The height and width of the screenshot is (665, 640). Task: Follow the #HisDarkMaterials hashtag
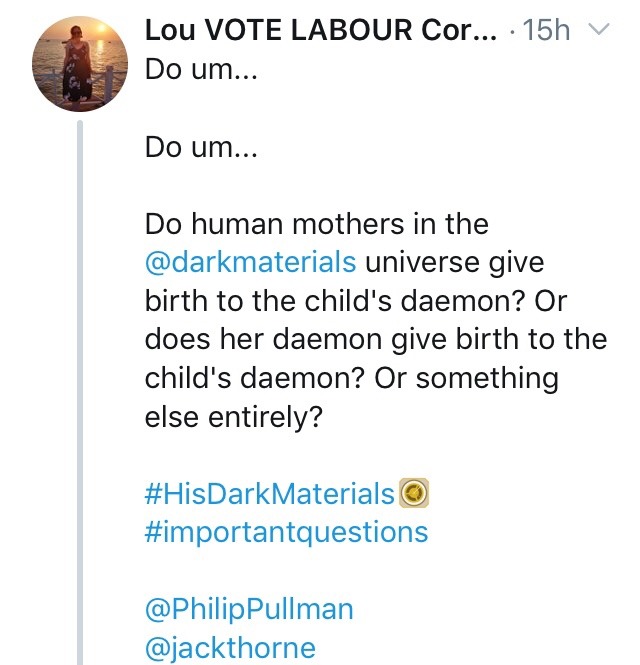pos(270,493)
